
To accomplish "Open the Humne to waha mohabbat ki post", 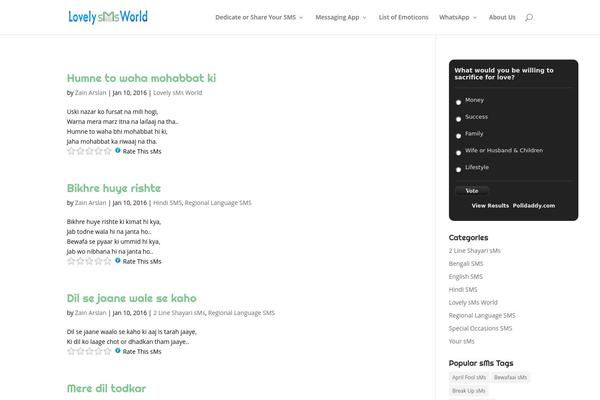I will click(141, 78).
